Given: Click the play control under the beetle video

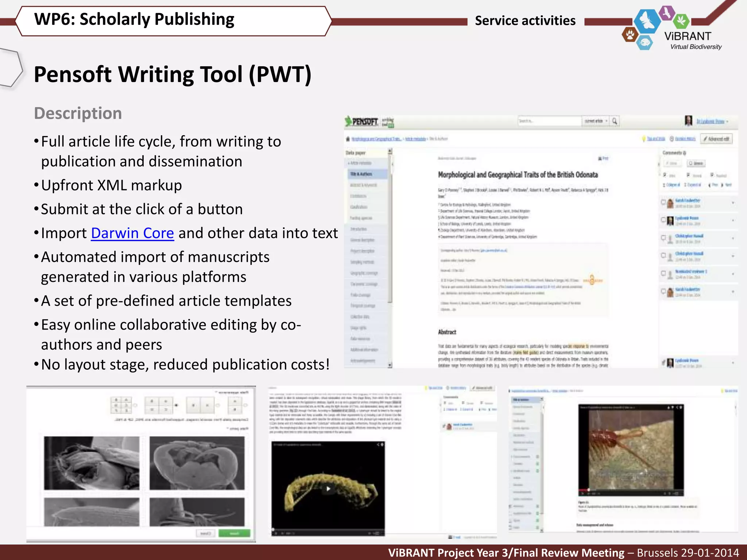Looking at the screenshot, I should [x=582, y=493].
